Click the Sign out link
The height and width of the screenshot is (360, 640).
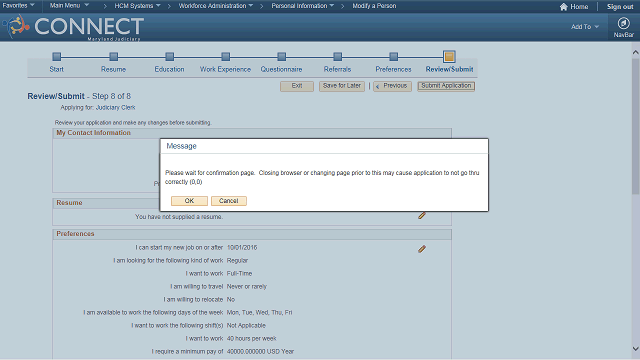pos(620,7)
